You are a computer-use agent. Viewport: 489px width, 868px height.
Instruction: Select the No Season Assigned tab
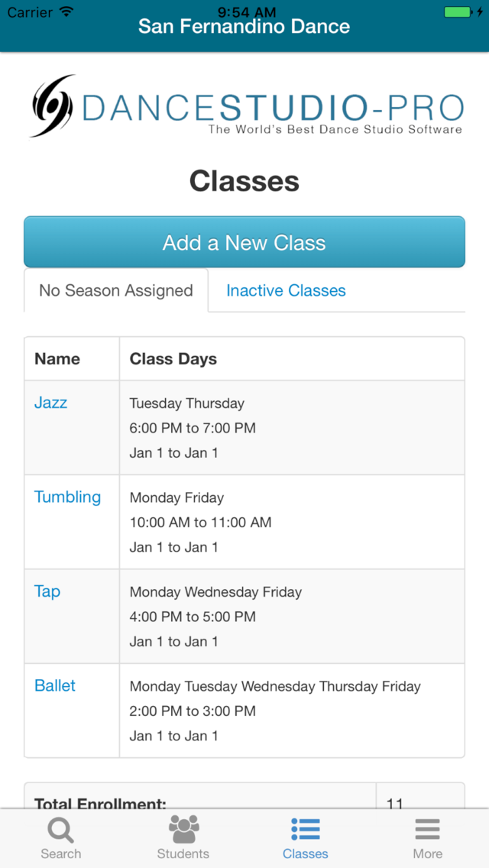115,290
